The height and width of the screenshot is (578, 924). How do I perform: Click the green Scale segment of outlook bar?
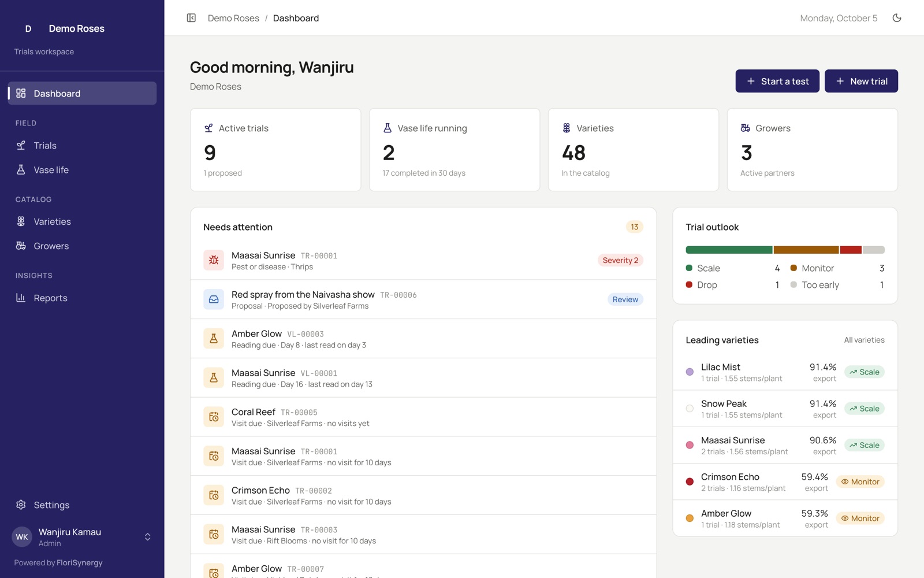point(729,250)
